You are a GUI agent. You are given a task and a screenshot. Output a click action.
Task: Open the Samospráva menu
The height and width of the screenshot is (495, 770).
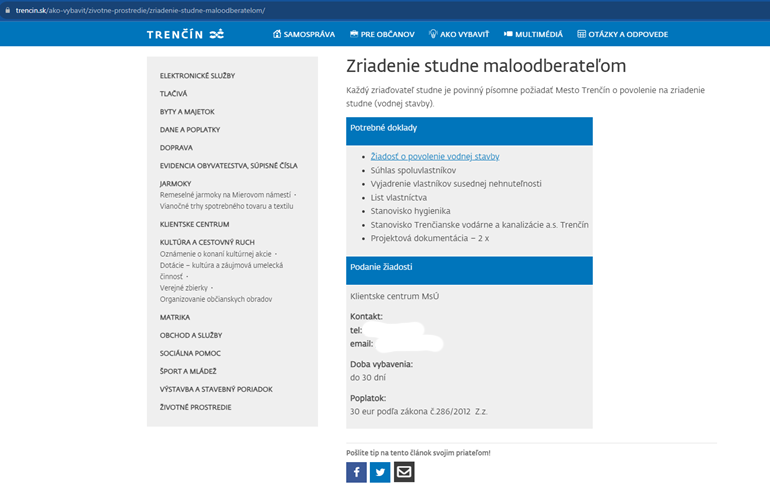304,34
